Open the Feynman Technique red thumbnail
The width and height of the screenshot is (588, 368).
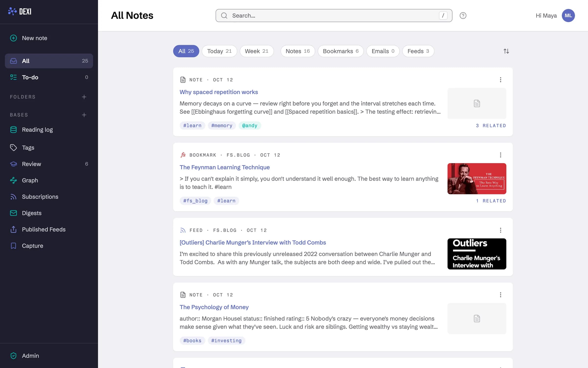[x=477, y=179]
